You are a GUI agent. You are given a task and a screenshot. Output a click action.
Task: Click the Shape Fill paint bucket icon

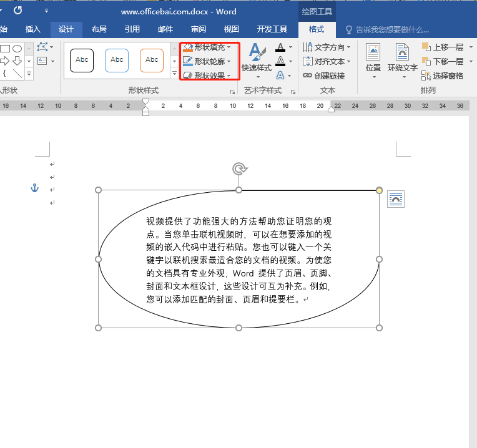(x=188, y=47)
